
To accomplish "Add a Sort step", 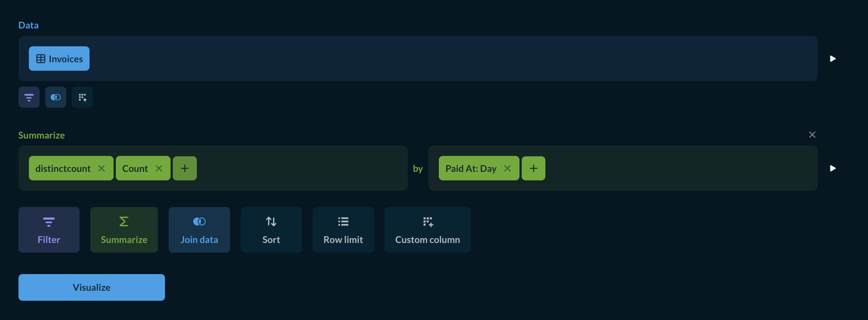I will pos(271,230).
